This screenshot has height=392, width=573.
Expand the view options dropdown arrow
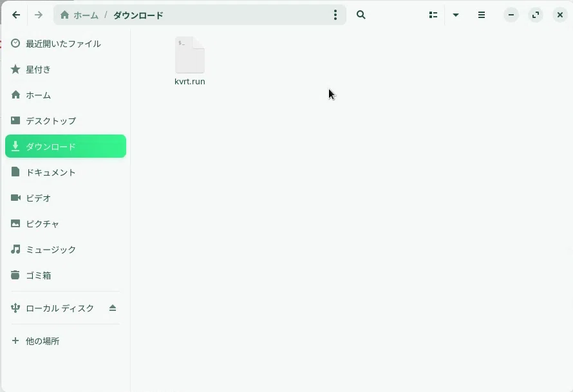point(456,15)
